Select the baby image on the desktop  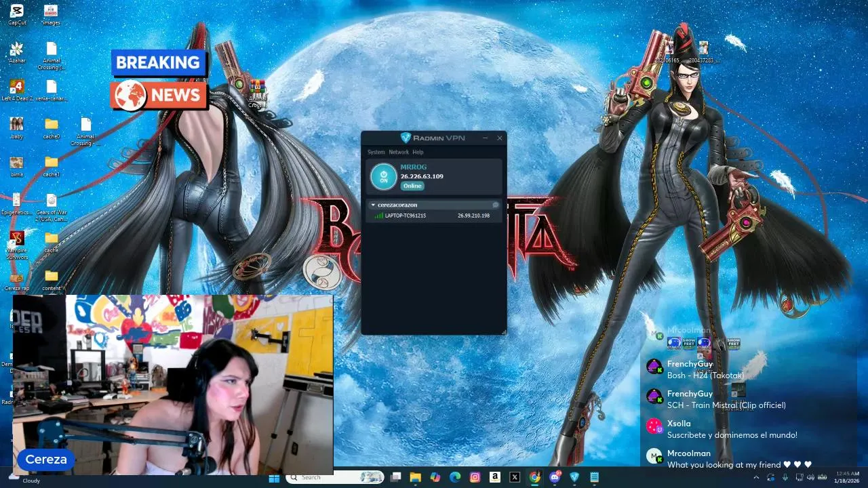17,128
